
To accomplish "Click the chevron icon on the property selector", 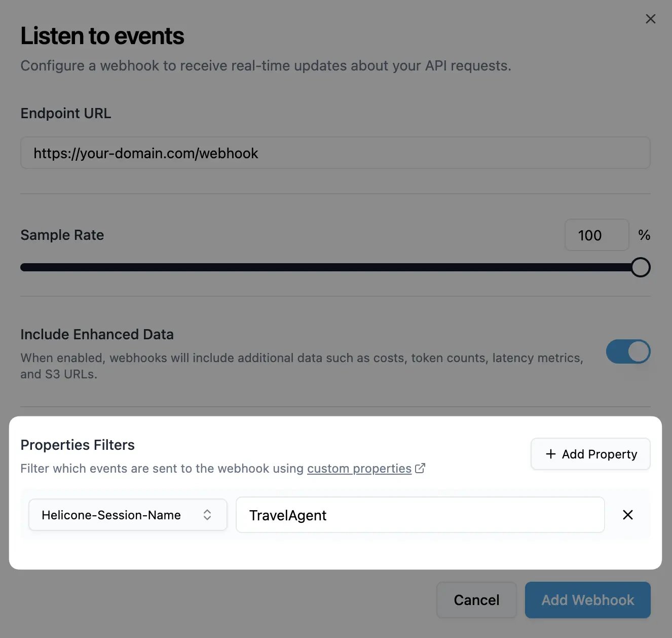I will click(x=208, y=515).
